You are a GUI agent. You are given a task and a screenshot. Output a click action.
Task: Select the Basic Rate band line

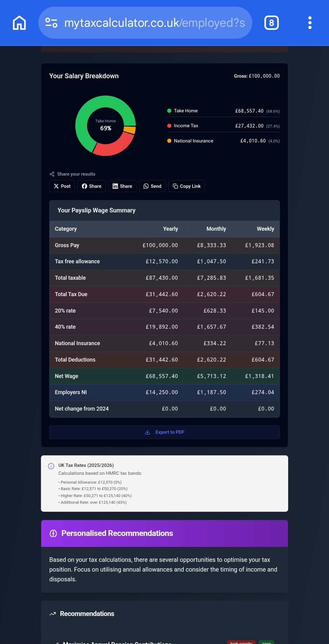93,489
